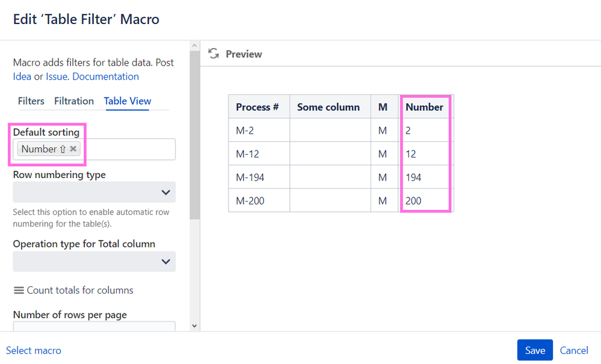Image resolution: width=601 pixels, height=364 pixels.
Task: Click the Count totals list icon
Action: (19, 291)
